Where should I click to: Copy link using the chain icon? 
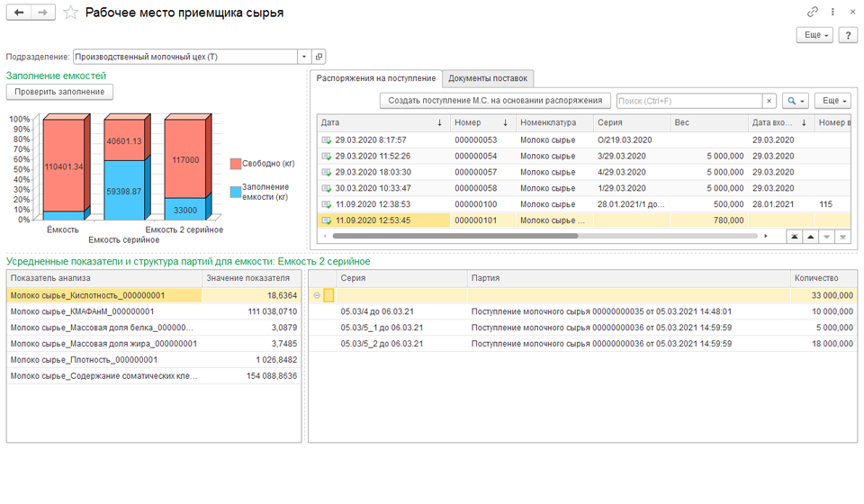click(x=812, y=12)
